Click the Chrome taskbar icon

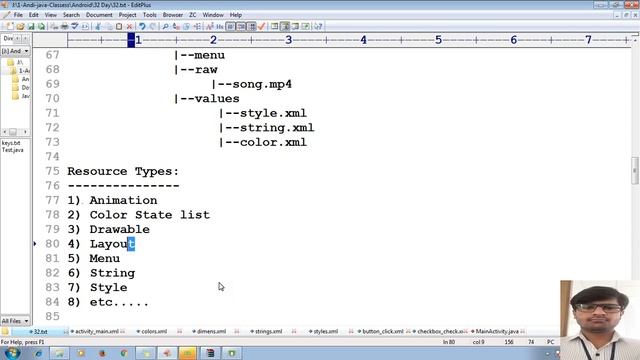(x=124, y=353)
